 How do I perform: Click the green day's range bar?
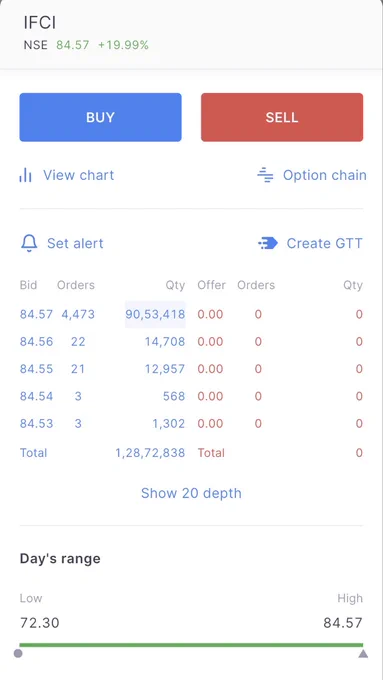(191, 645)
